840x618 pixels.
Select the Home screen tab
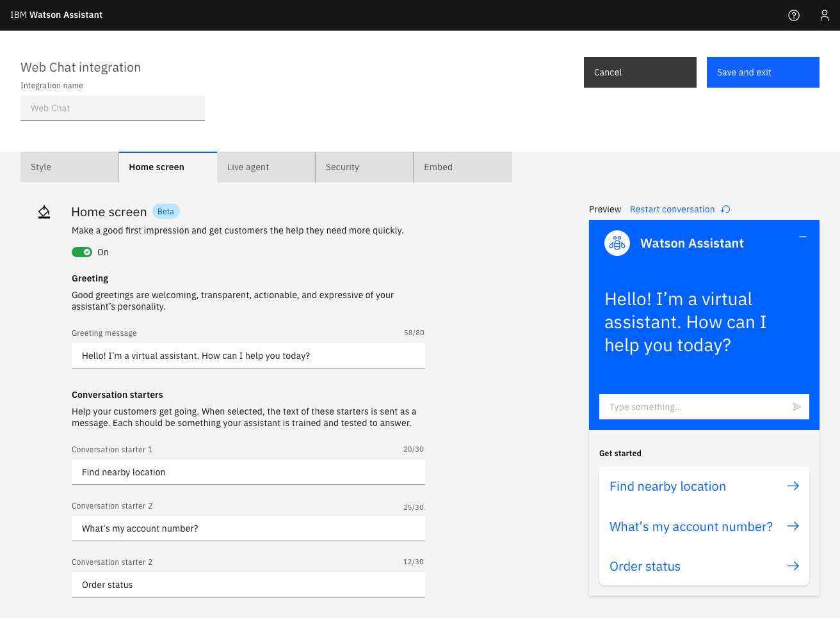click(168, 167)
